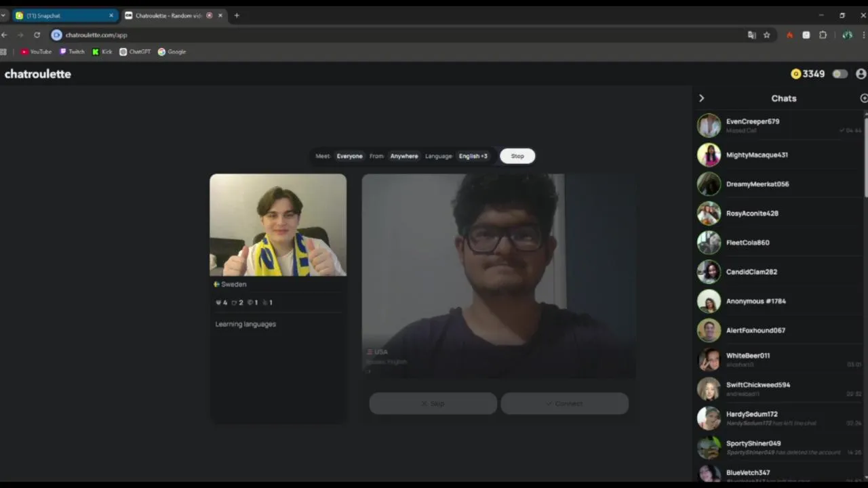Click the USA country label on video
868x488 pixels.
(x=377, y=352)
